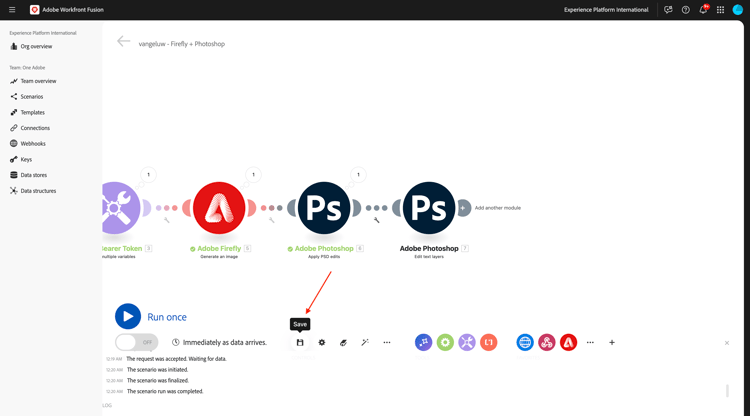Open schedule setting Immediately as data arrives
The width and height of the screenshot is (750, 416).
pyautogui.click(x=220, y=342)
